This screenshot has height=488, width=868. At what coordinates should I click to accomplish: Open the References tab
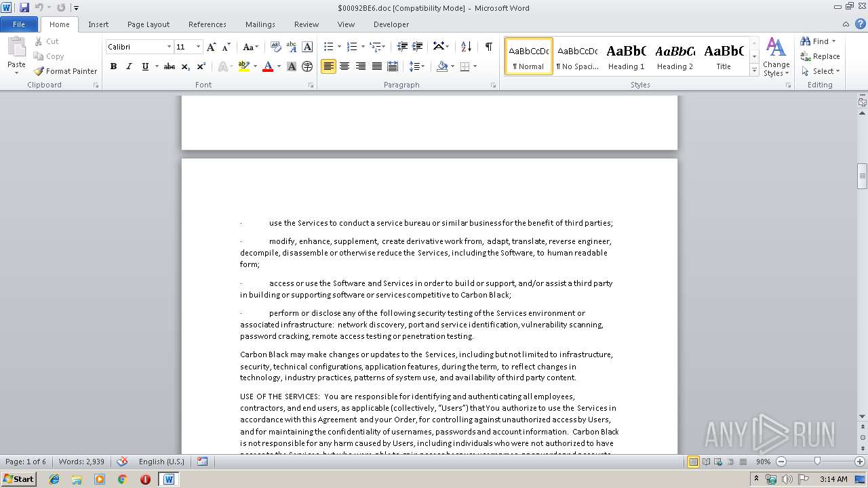(x=208, y=24)
